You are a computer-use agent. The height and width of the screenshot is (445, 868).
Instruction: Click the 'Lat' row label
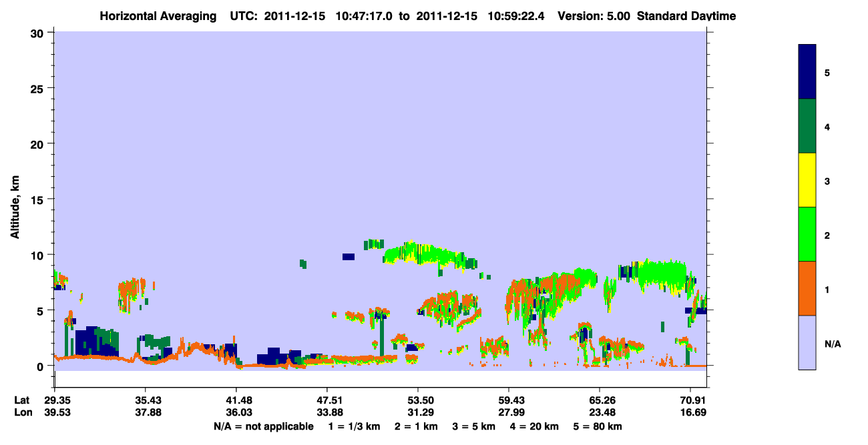22,400
